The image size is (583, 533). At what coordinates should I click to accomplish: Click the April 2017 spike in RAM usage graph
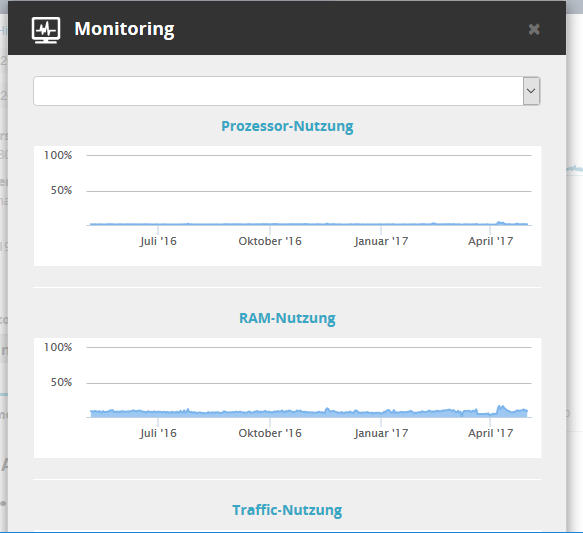coord(501,409)
